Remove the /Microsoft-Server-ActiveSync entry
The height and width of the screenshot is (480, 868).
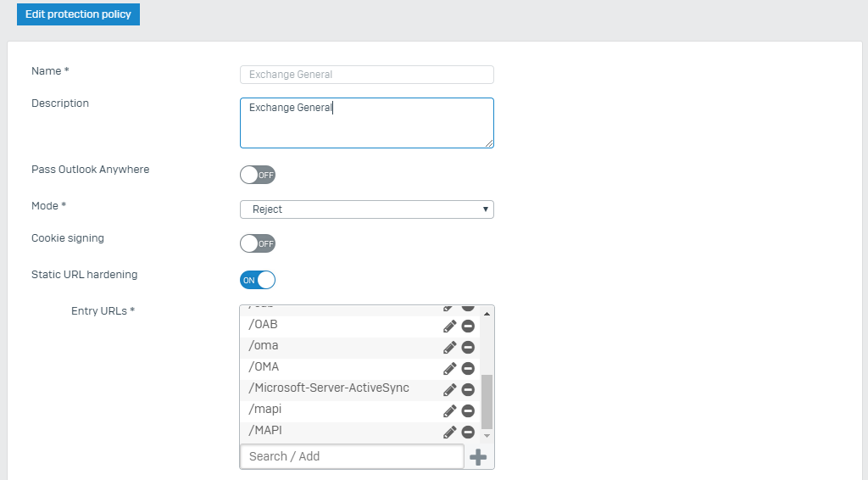(x=468, y=390)
